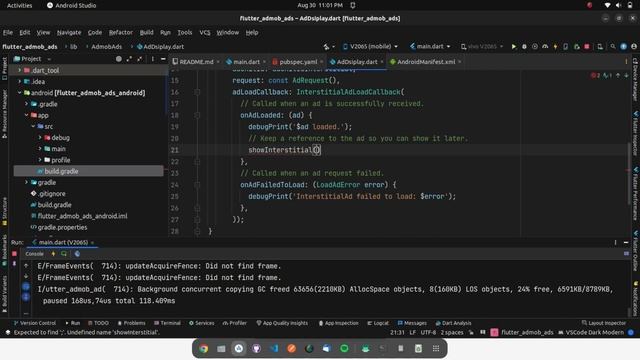Toggle the Structure tool window side button
Screen dimensions: 640x360
[x=4, y=211]
